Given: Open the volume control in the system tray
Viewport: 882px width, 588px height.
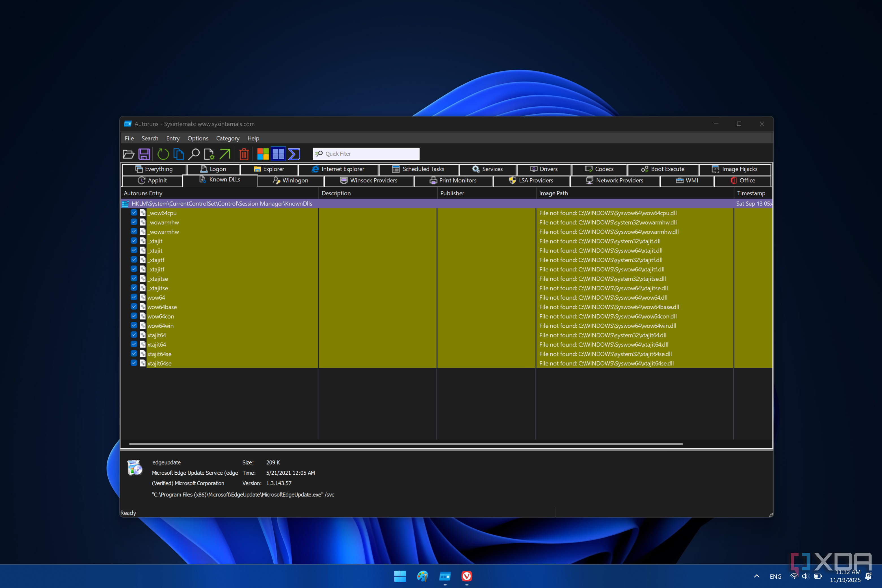Looking at the screenshot, I should pyautogui.click(x=805, y=576).
